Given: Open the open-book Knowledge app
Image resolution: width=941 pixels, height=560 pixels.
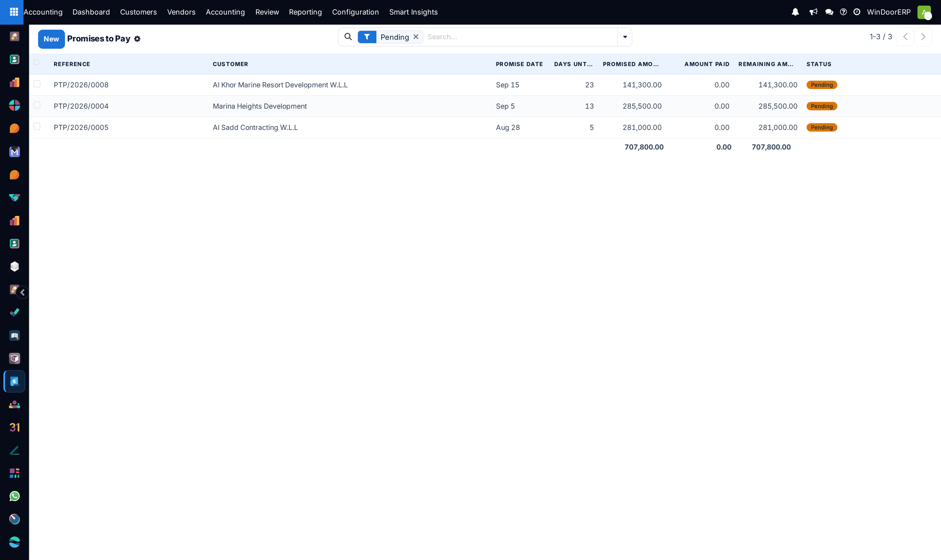Looking at the screenshot, I should coord(14,335).
